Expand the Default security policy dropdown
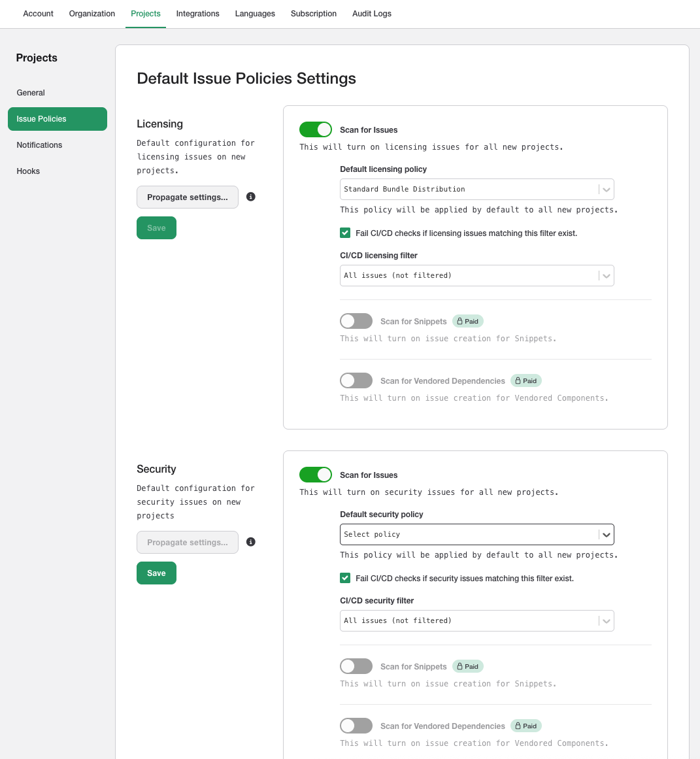This screenshot has width=700, height=759. 476,534
